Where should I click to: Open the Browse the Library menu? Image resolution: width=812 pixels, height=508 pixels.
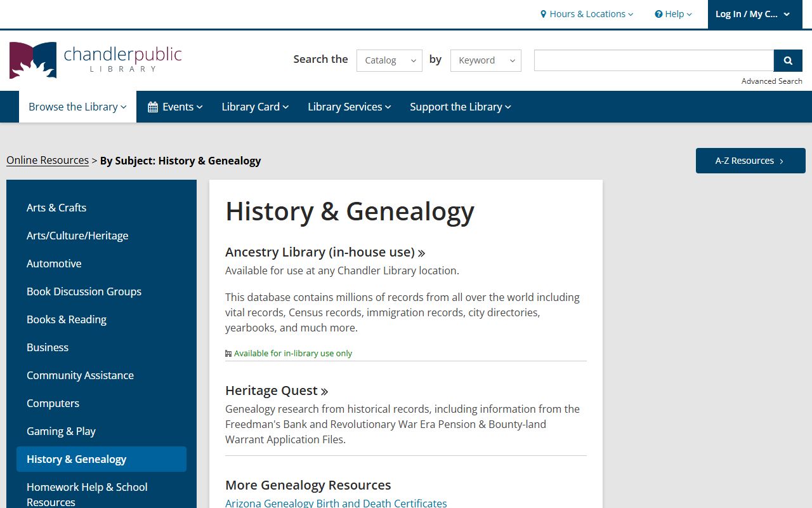(77, 107)
